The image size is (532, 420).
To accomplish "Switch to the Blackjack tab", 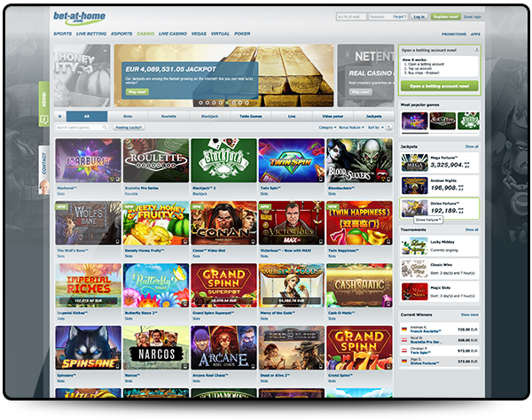I will click(209, 116).
